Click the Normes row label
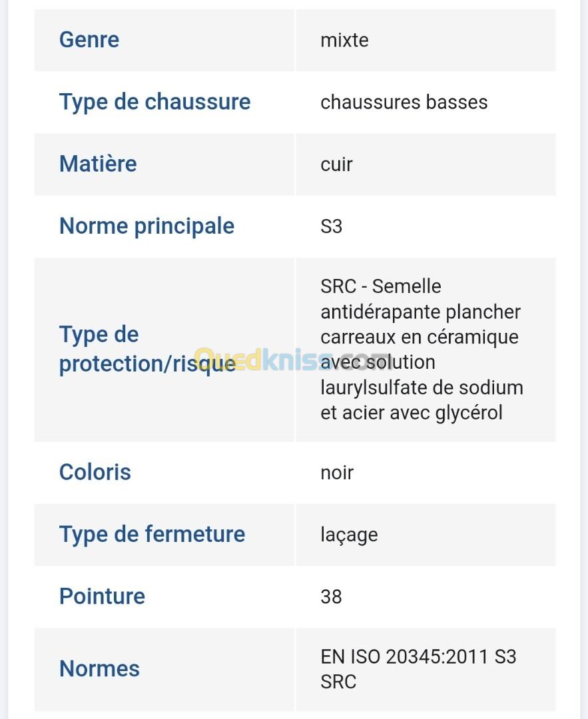Viewport: 588px width, 719px height. 99,668
